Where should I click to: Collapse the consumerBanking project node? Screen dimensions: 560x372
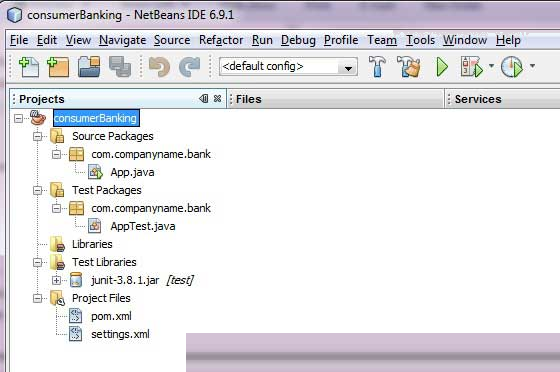18,118
